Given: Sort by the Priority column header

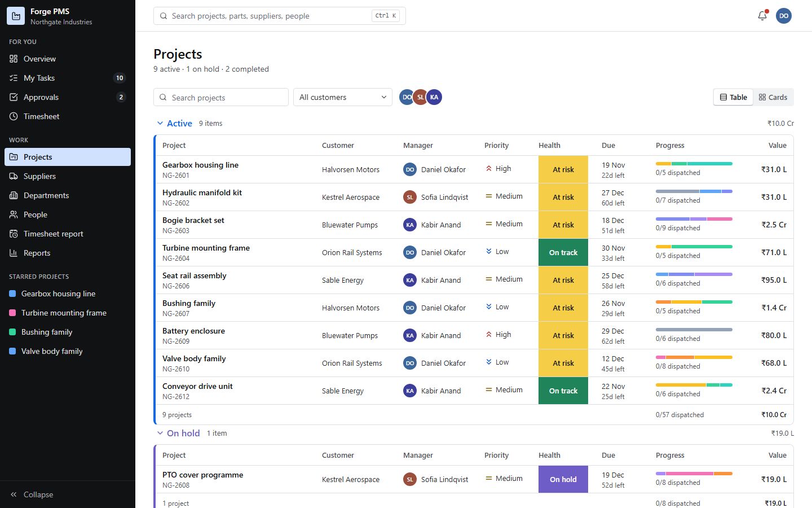Looking at the screenshot, I should (496, 145).
